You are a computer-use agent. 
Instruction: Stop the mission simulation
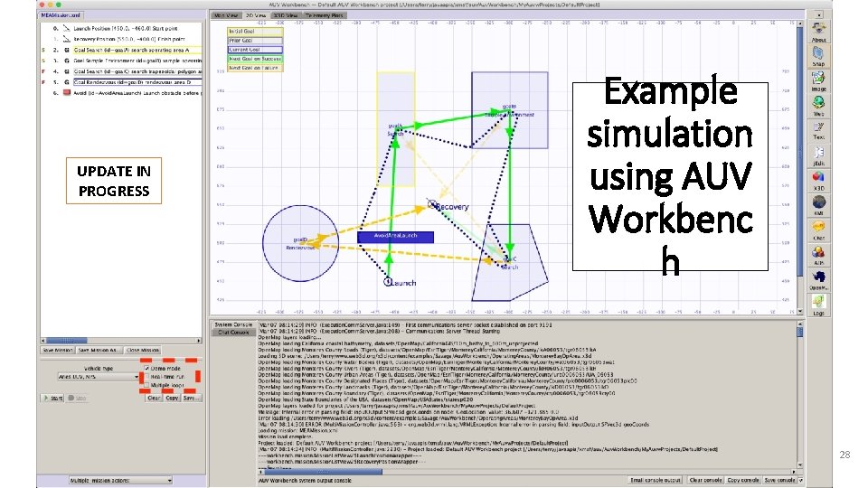tap(77, 398)
